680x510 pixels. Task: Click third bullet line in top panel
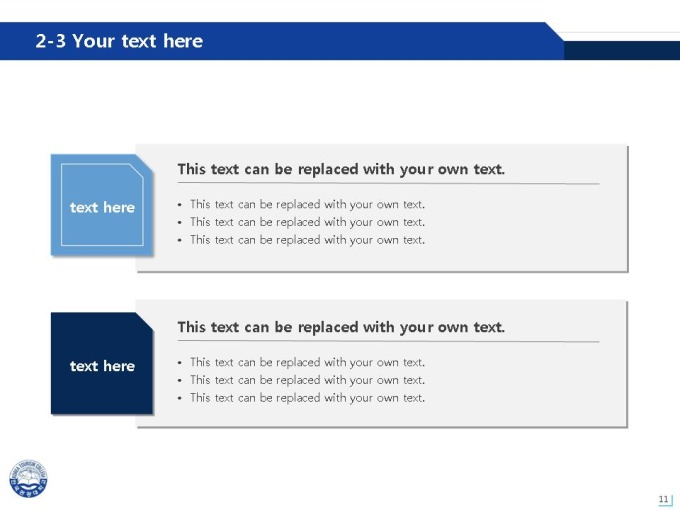(x=307, y=240)
